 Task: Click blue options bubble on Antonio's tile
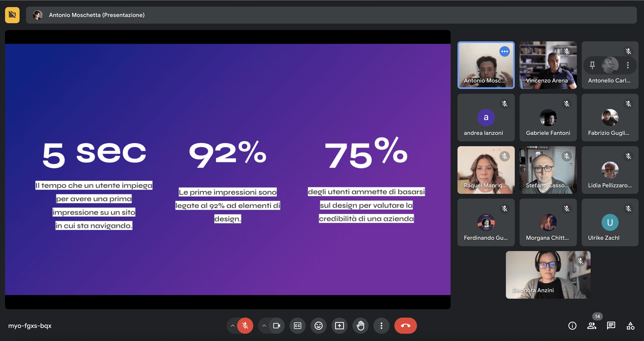(x=504, y=51)
